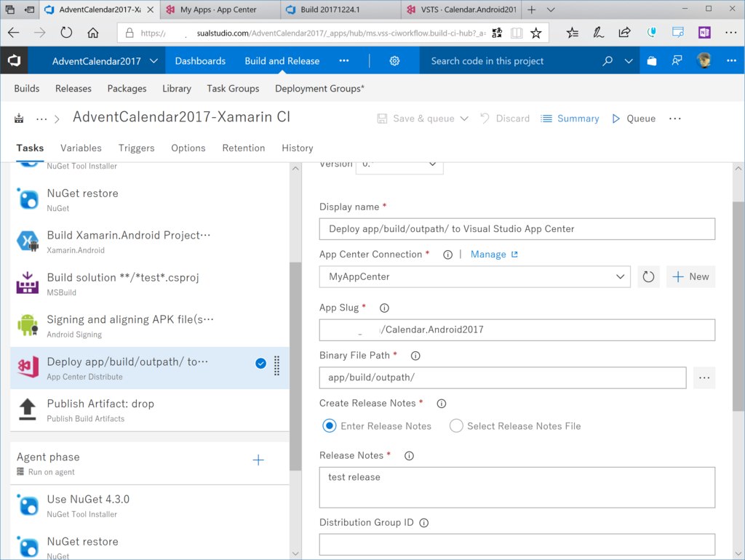Open the browser tab list chevron

(551, 9)
